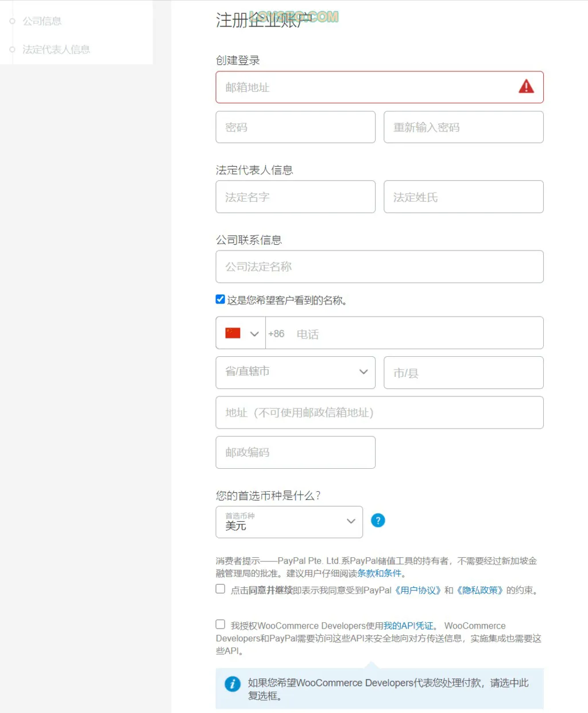Click the 重新输入密码 field
This screenshot has height=713, width=588.
(463, 127)
